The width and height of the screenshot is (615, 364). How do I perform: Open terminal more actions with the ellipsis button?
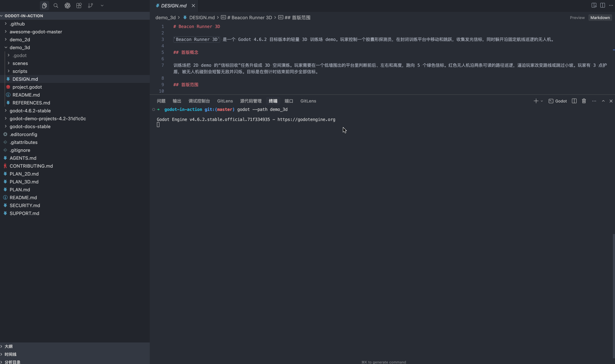point(594,101)
